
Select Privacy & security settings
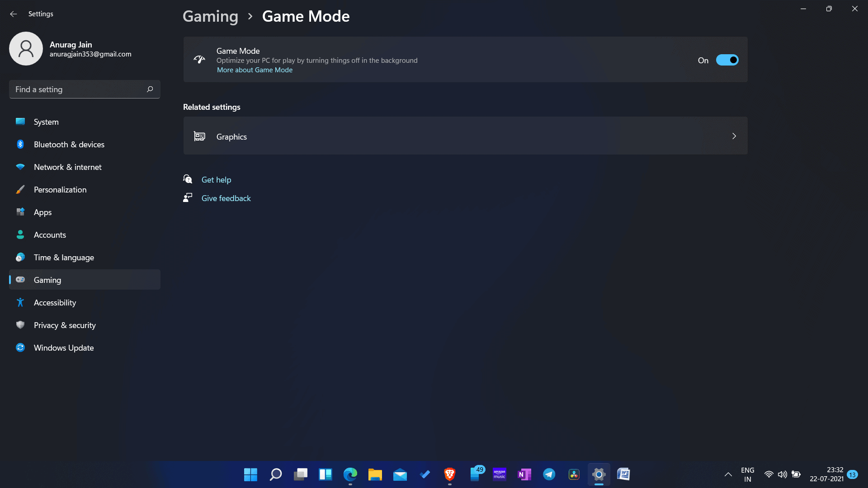[65, 325]
